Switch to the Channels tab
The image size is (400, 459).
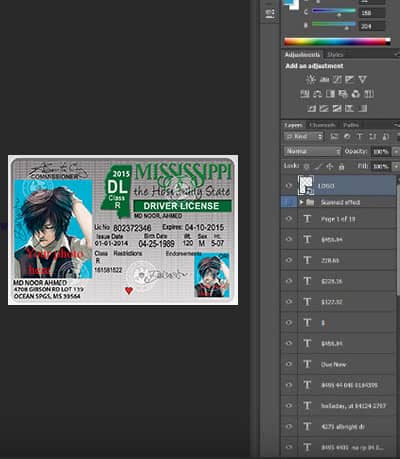322,125
